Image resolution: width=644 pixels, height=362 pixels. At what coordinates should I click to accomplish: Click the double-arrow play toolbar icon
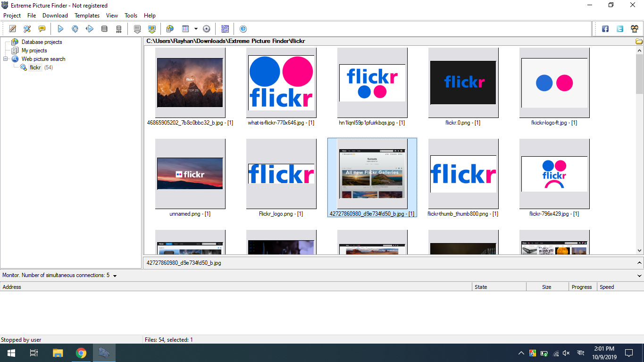90,29
